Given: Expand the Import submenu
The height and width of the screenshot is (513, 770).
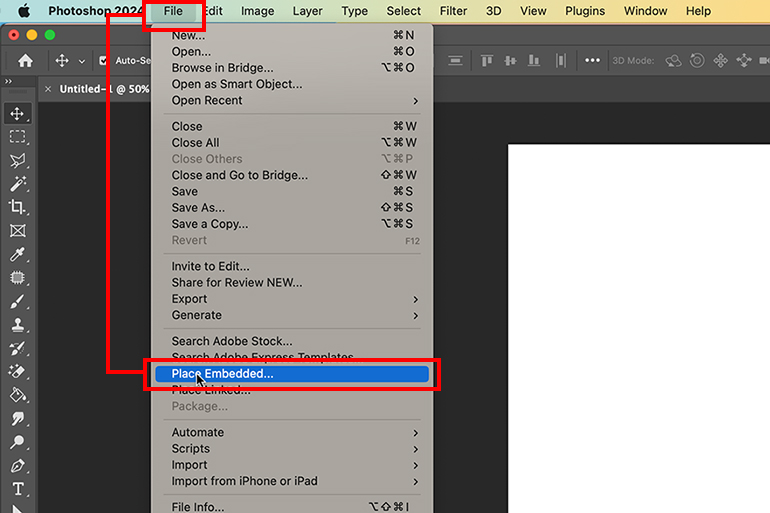Looking at the screenshot, I should pos(293,465).
